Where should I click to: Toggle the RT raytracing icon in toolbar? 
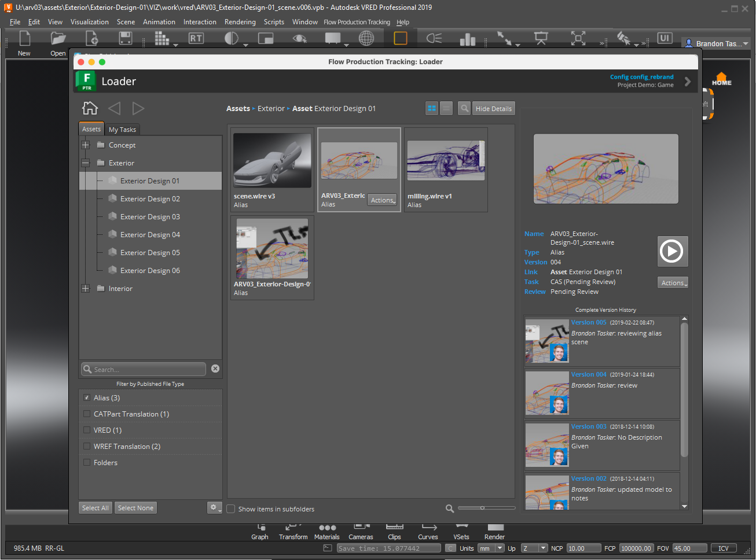pos(196,38)
